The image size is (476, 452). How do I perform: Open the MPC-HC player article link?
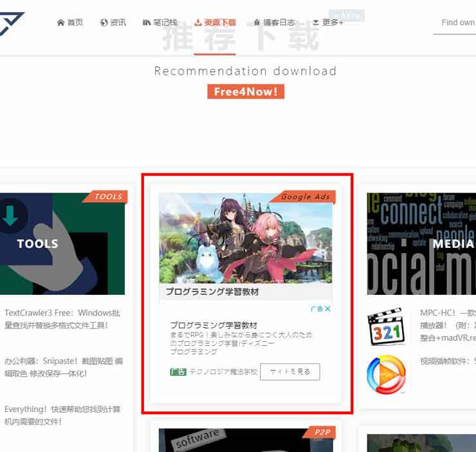448,325
